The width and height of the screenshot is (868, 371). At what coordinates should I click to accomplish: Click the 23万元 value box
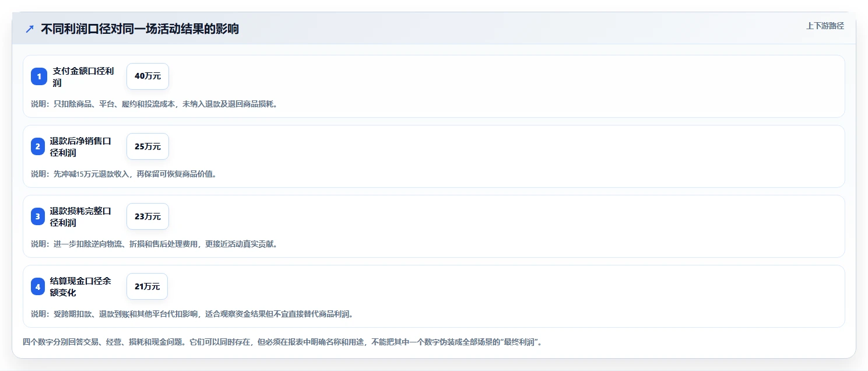pos(147,216)
